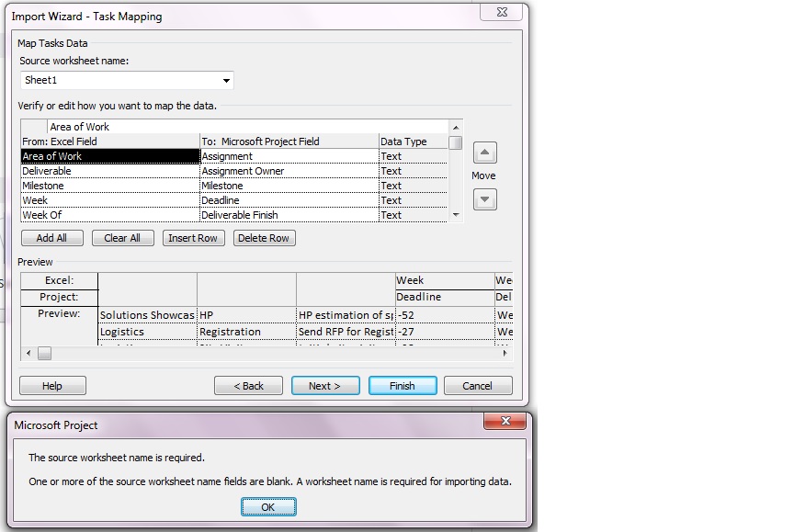Click the Delete Row button
This screenshot has height=532, width=794.
pyautogui.click(x=265, y=238)
